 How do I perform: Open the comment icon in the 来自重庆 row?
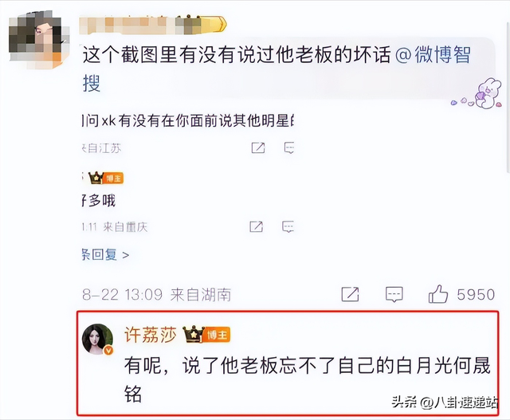288,227
